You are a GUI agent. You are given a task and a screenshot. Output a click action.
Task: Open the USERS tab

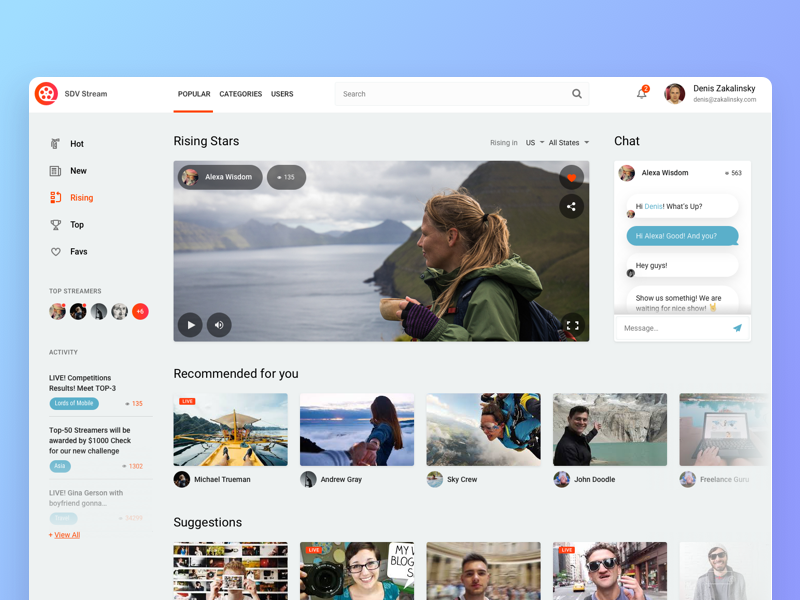coord(282,93)
